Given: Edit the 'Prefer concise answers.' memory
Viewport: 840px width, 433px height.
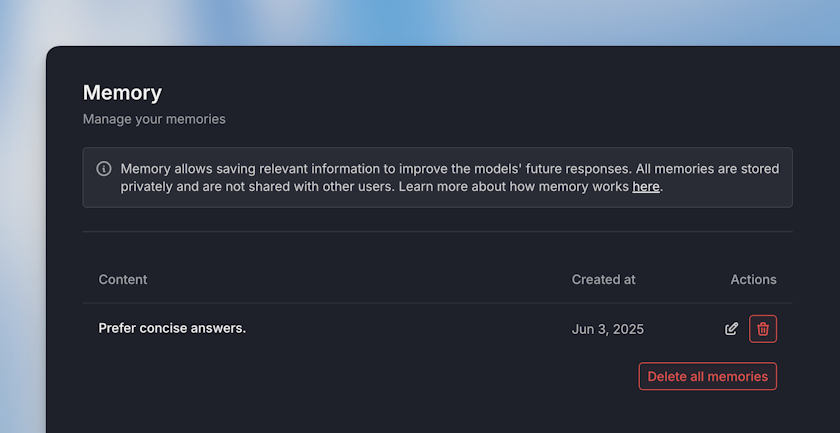Looking at the screenshot, I should pos(732,329).
